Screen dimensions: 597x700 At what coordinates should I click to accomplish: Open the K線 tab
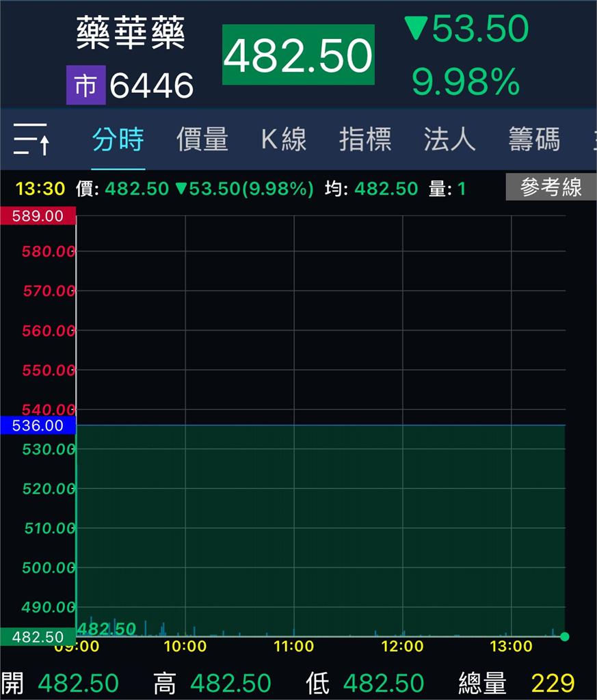(x=284, y=139)
